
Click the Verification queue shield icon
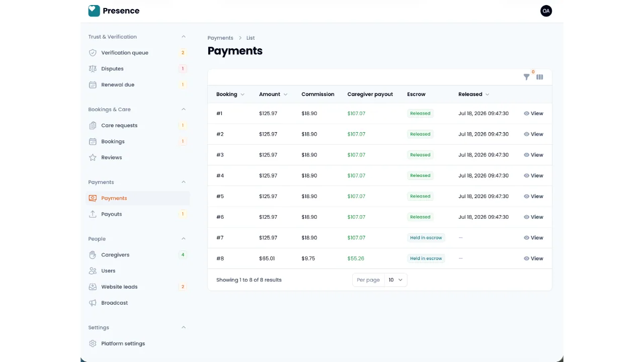93,53
